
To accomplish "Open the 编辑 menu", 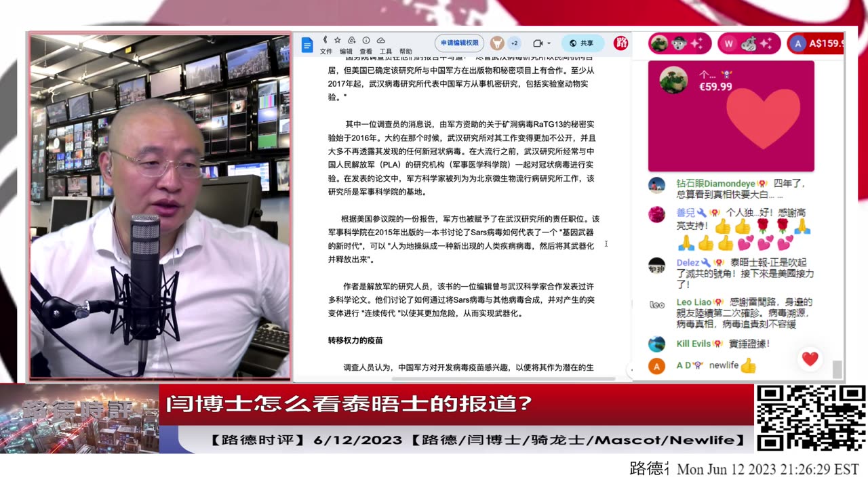I will pos(346,52).
